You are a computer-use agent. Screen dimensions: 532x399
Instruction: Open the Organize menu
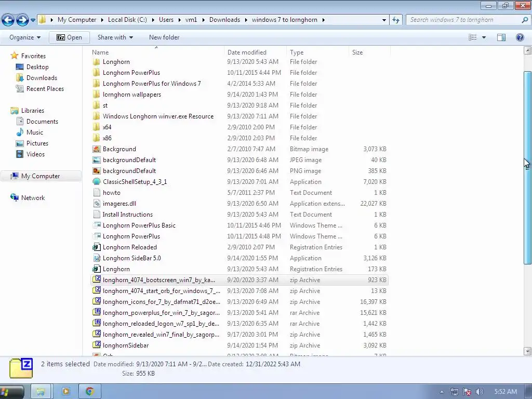[25, 37]
